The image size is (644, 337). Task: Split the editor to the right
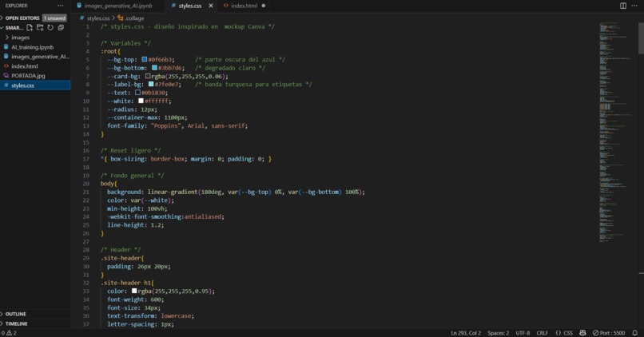click(623, 6)
